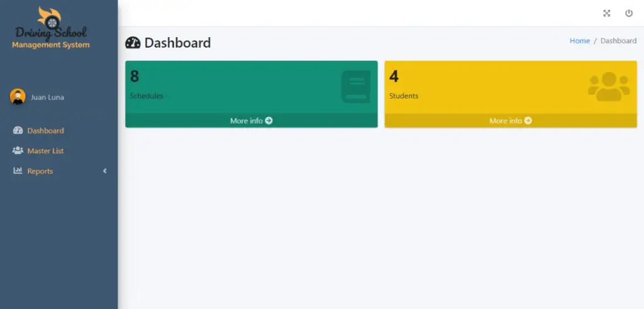Expand the Reports submenu chevron
Image resolution: width=644 pixels, height=309 pixels.
tap(105, 171)
